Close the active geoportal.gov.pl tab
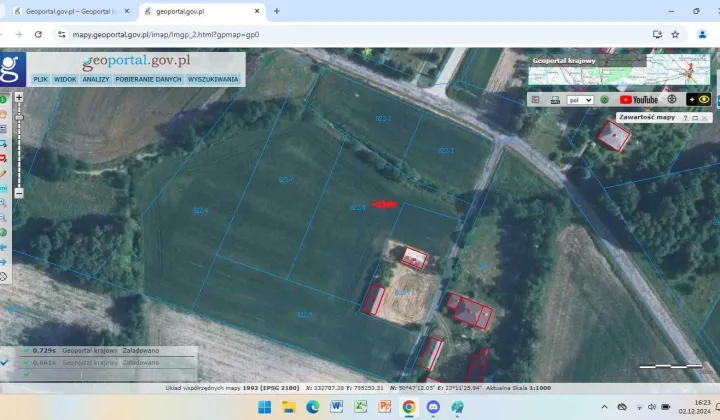The width and height of the screenshot is (720, 420). click(x=257, y=11)
